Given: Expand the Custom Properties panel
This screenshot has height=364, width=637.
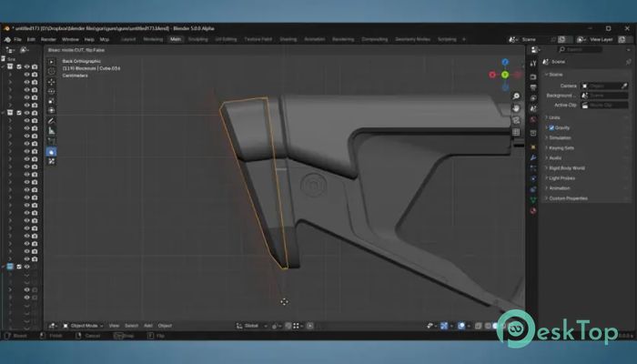Looking at the screenshot, I should [566, 198].
